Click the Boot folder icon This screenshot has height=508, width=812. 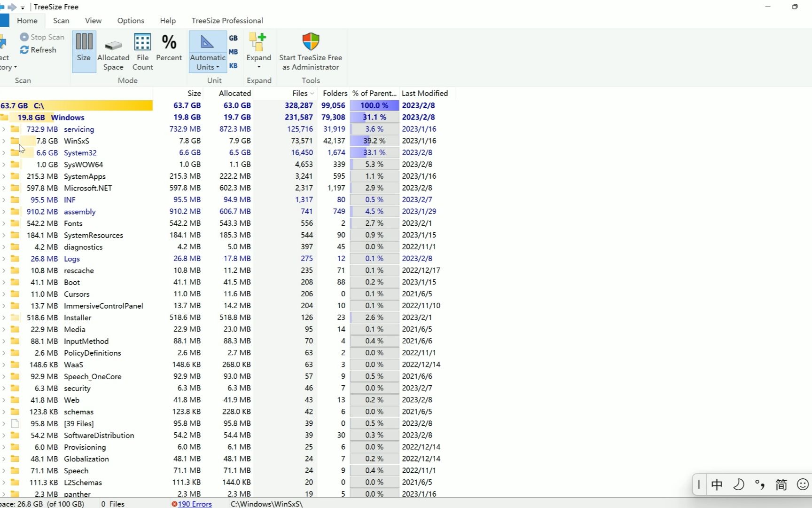point(15,282)
